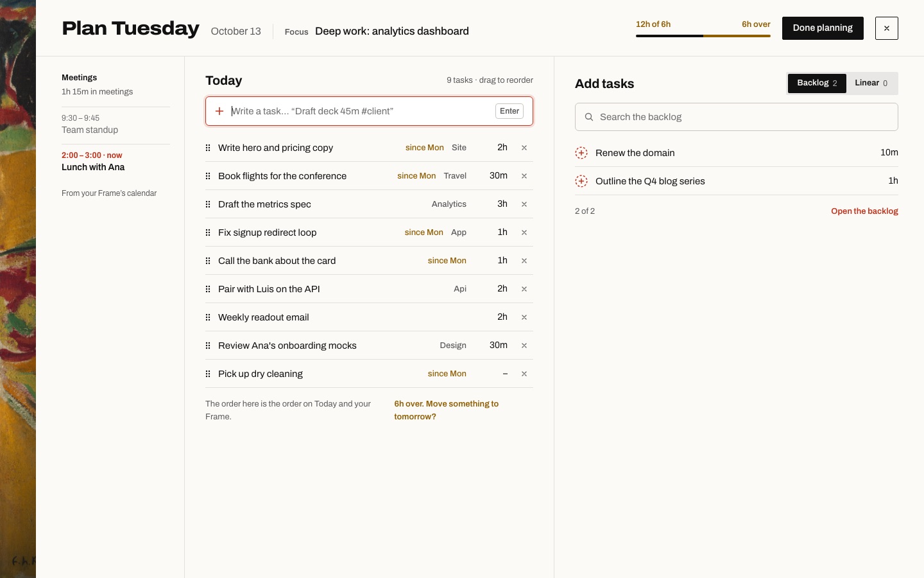Click the since Mon label on Fix signup redirect loop
The image size is (924, 578).
pyautogui.click(x=424, y=232)
